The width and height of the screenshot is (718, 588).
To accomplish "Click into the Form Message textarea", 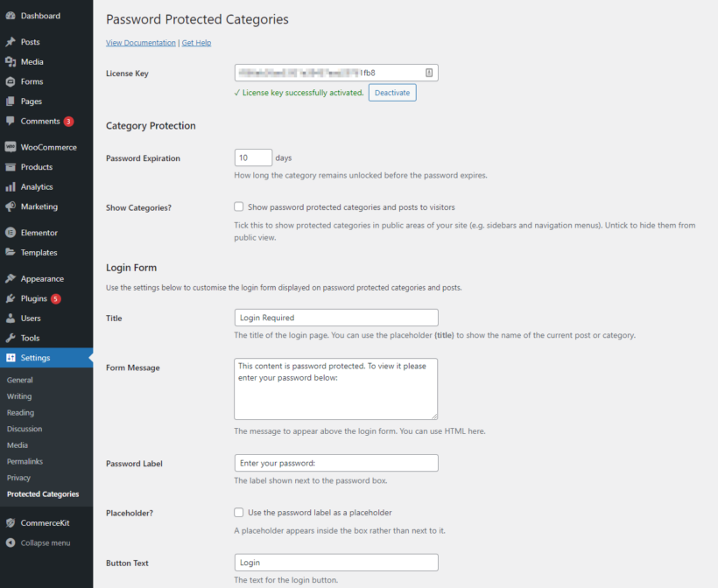I will (x=335, y=389).
